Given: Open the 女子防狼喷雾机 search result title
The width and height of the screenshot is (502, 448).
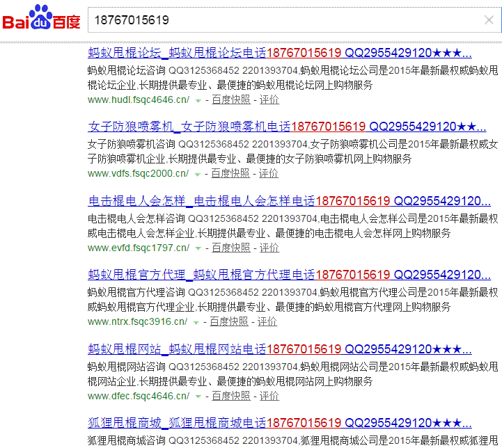Looking at the screenshot, I should click(287, 127).
